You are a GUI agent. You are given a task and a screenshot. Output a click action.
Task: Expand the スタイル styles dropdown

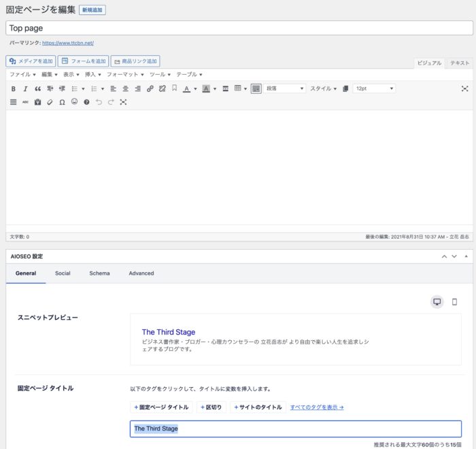coord(324,88)
